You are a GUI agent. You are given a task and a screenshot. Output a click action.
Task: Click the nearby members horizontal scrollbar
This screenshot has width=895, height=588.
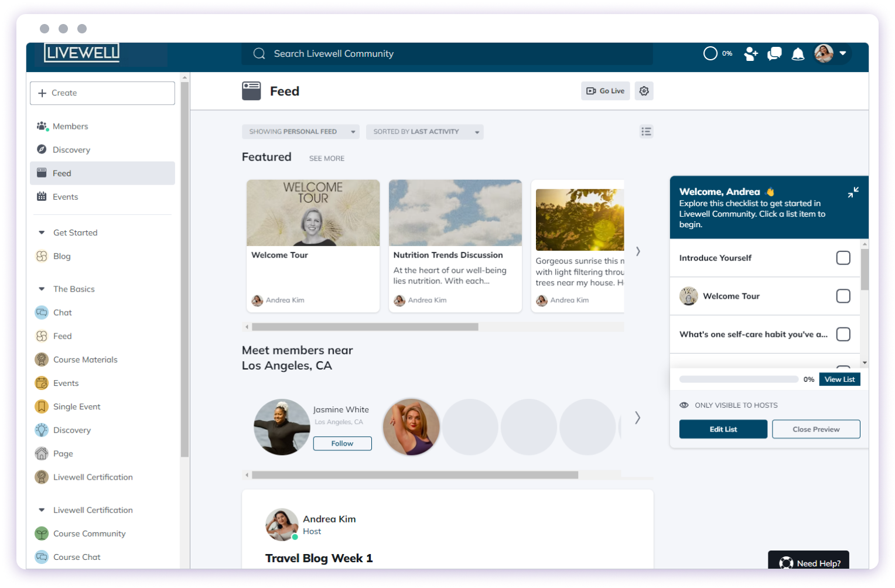pos(415,475)
